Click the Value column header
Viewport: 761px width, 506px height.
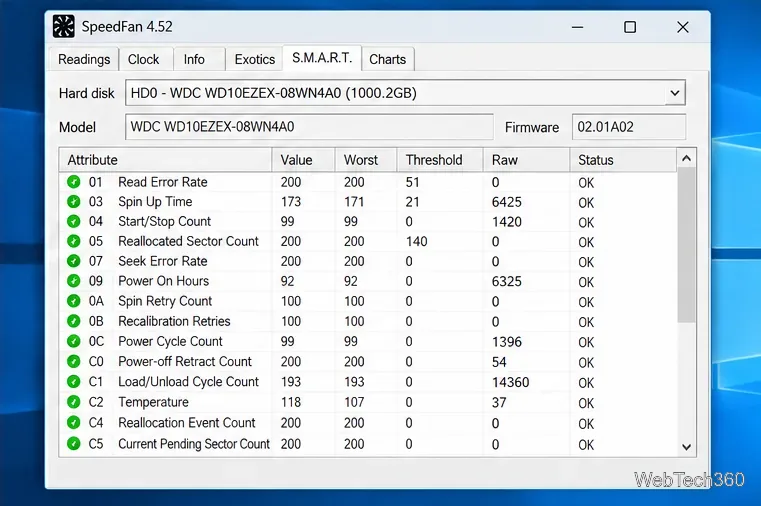coord(303,160)
